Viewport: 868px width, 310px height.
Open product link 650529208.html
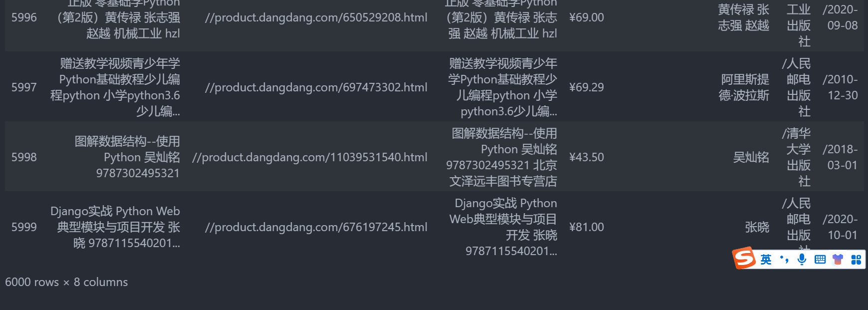(x=316, y=17)
